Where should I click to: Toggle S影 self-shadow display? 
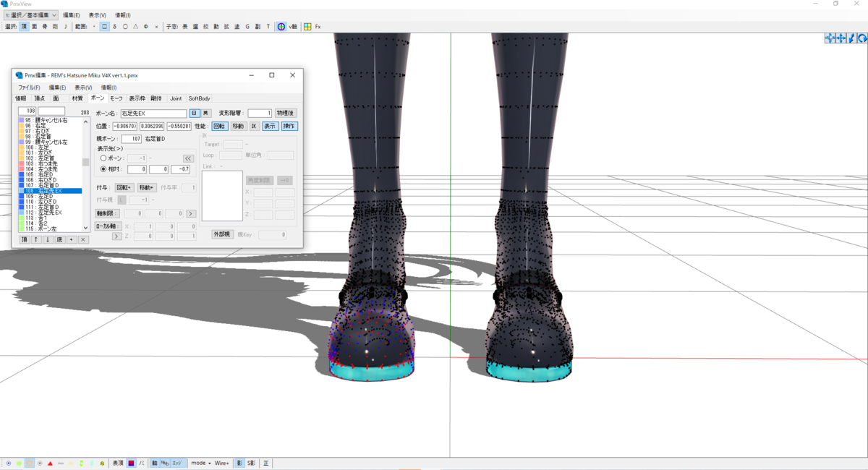point(251,463)
